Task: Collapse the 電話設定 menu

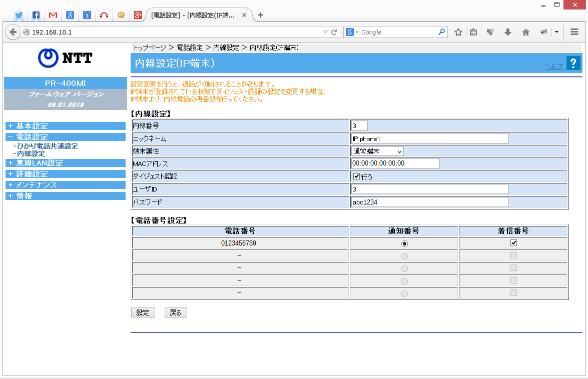Action: (66, 136)
